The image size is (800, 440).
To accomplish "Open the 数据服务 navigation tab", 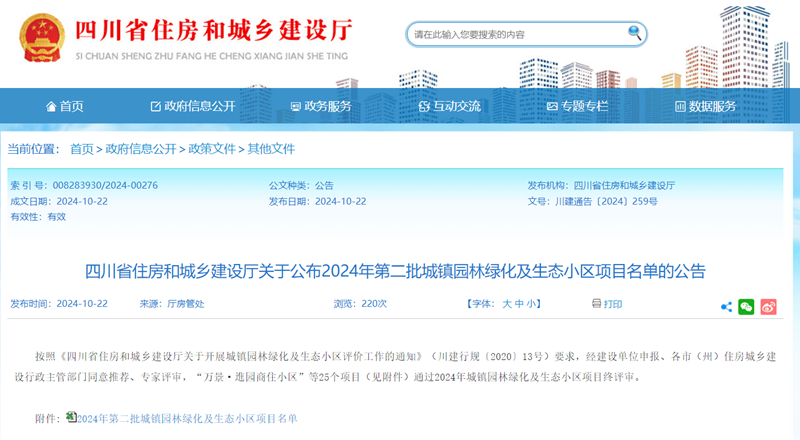I will [x=705, y=106].
